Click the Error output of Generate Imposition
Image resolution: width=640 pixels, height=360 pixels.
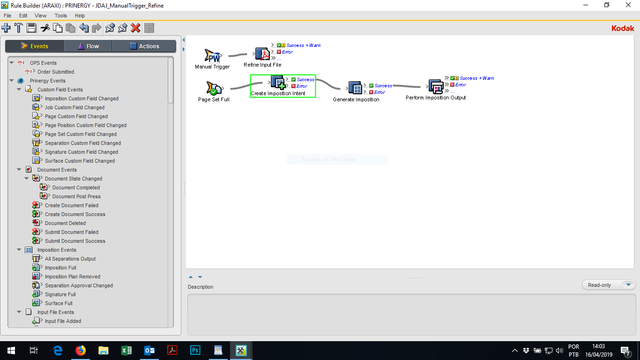tap(379, 92)
